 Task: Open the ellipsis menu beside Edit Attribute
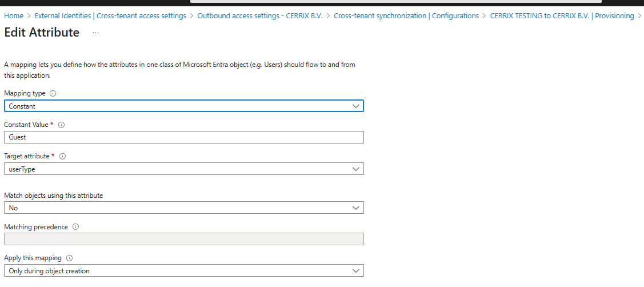(95, 33)
